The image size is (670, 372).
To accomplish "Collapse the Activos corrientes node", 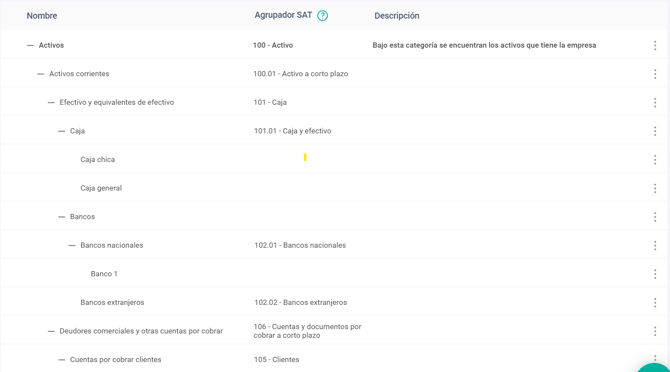I will (41, 74).
